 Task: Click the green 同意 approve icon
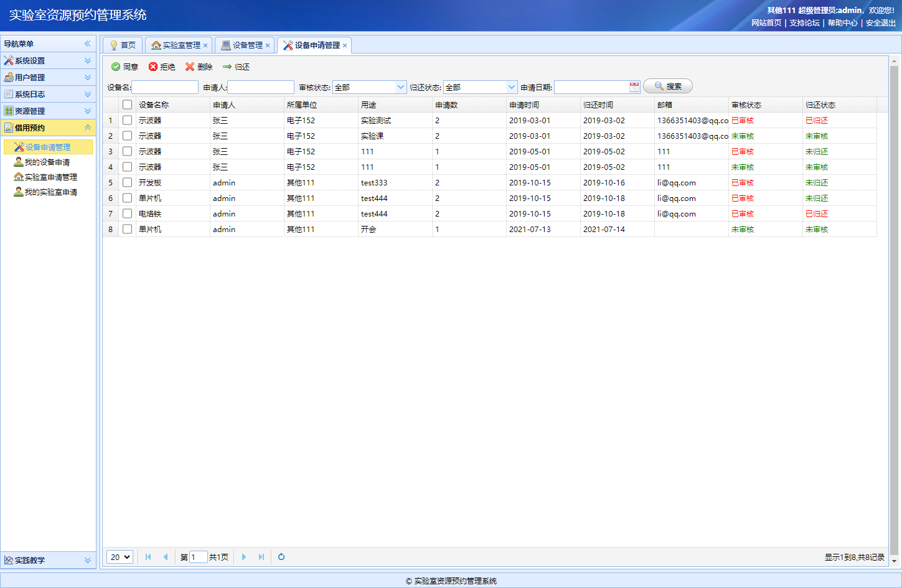point(116,67)
